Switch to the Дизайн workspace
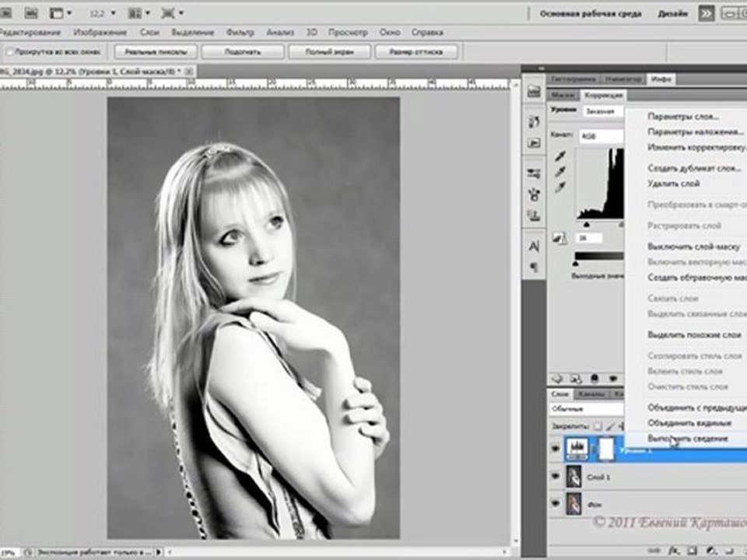This screenshot has height=560, width=747. (x=672, y=14)
